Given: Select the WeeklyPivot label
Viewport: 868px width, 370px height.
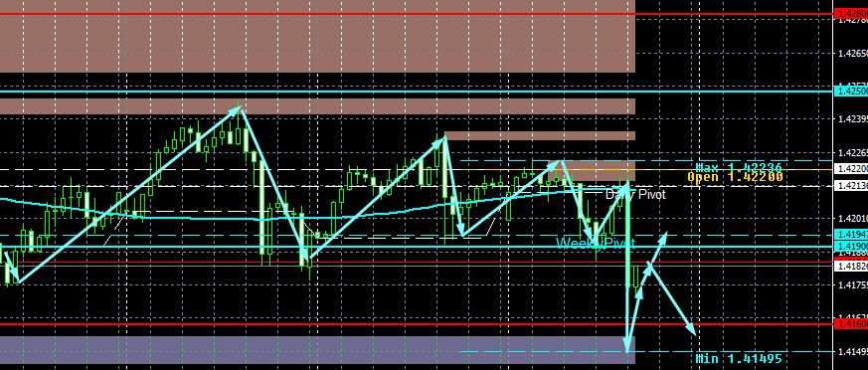Looking at the screenshot, I should [596, 243].
